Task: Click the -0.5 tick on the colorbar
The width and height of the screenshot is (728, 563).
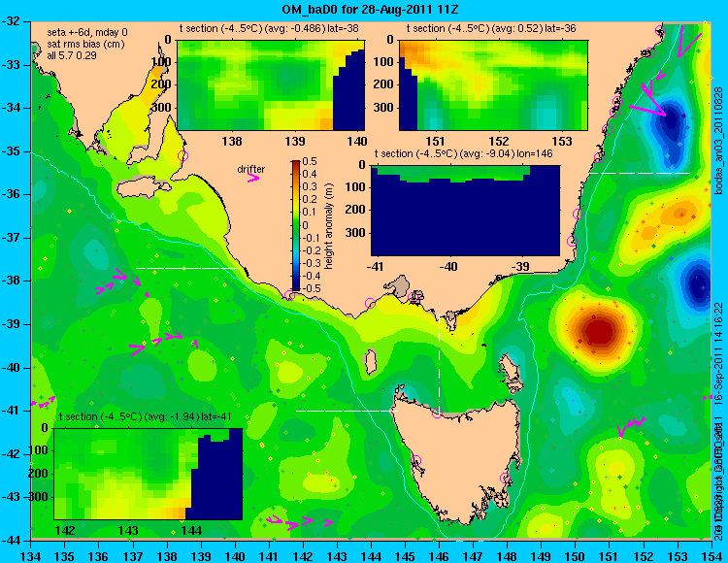Action: coord(309,288)
